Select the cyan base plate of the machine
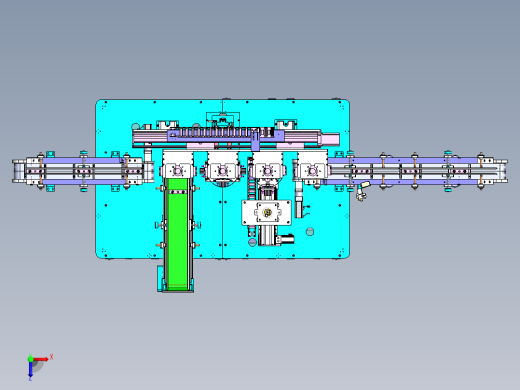The width and height of the screenshot is (520, 390). 222,178
